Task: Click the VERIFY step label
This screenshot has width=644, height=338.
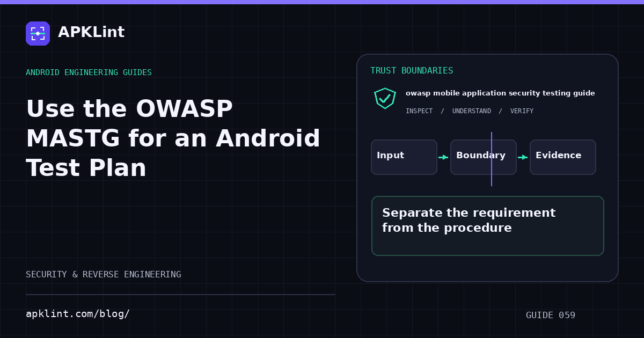Action: (522, 111)
